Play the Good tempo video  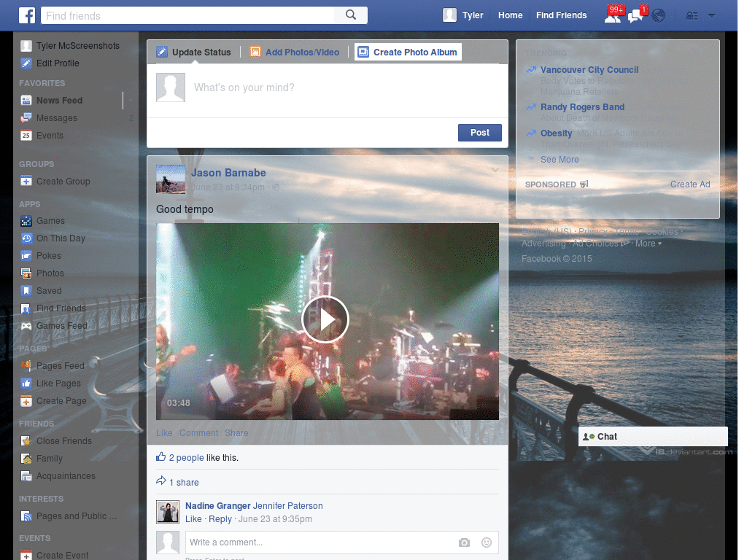tap(325, 319)
